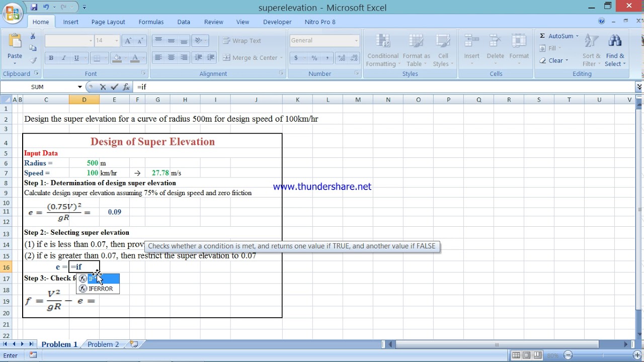644x362 pixels.
Task: Click the formula bar input showing =if
Action: pyautogui.click(x=384, y=87)
